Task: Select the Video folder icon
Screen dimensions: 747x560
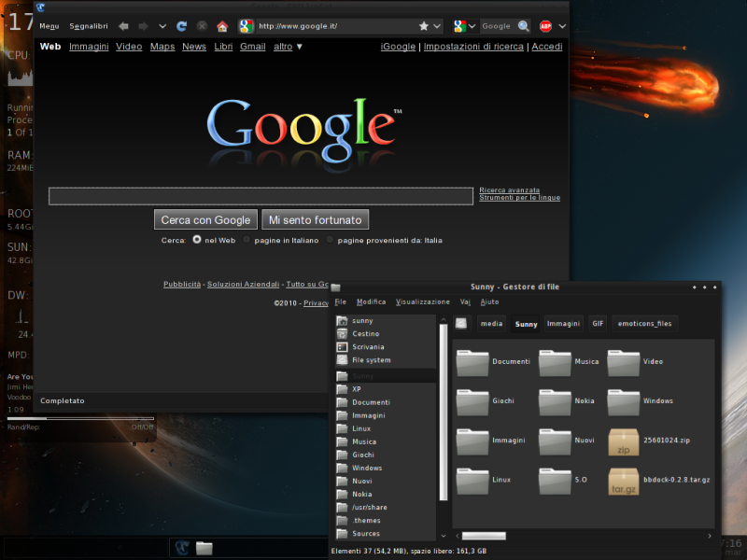Action: pos(624,363)
